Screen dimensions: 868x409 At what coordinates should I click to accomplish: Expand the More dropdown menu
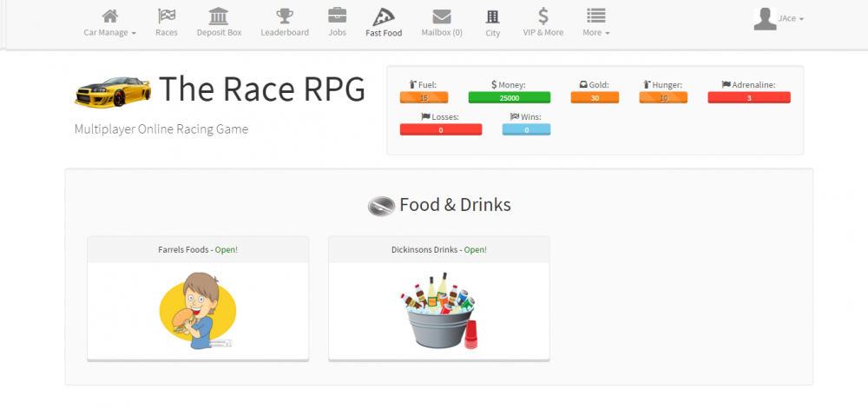coord(595,32)
